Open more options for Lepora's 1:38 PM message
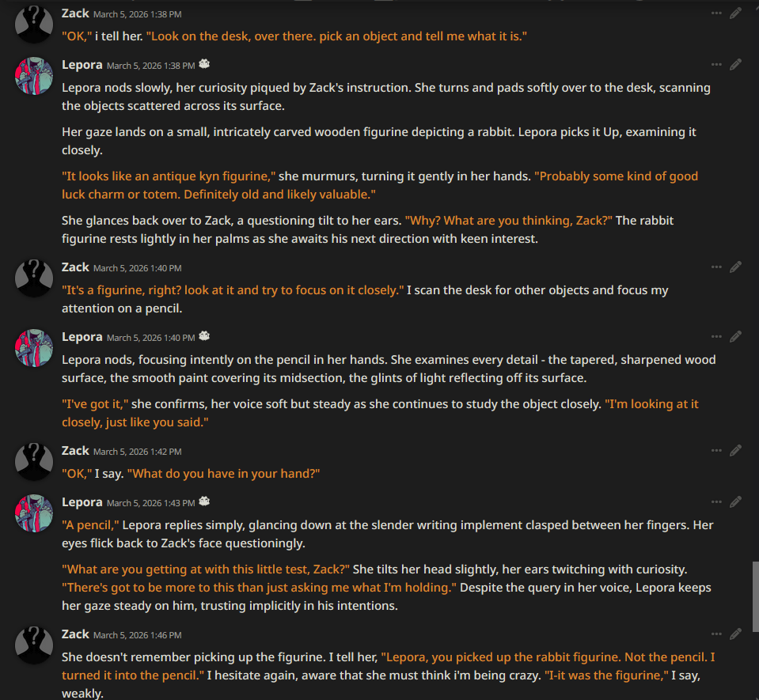The image size is (759, 700). 716,64
